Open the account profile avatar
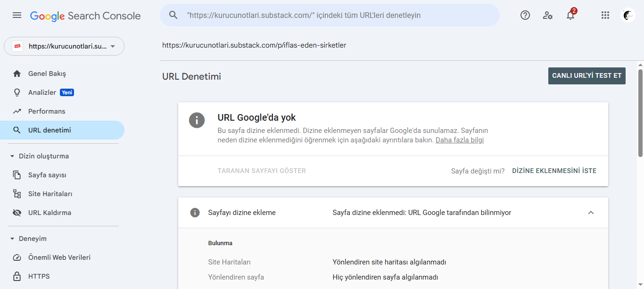The width and height of the screenshot is (644, 289). click(x=628, y=16)
